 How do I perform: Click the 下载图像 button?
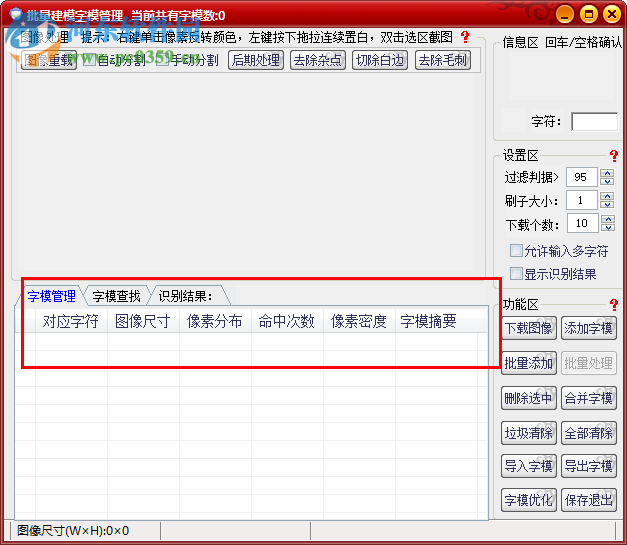pos(529,328)
